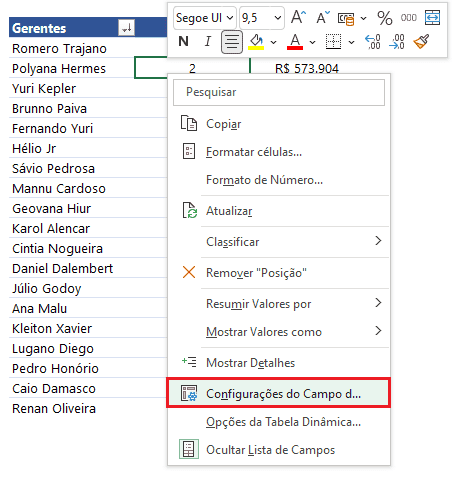The width and height of the screenshot is (452, 477).
Task: Click the orange X remove icon
Action: tap(189, 272)
